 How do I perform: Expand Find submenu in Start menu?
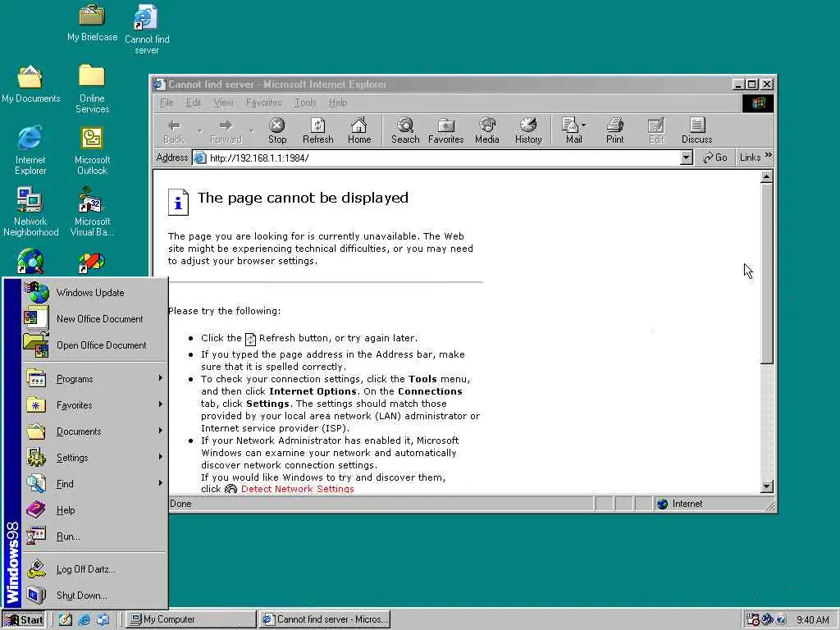pos(94,484)
